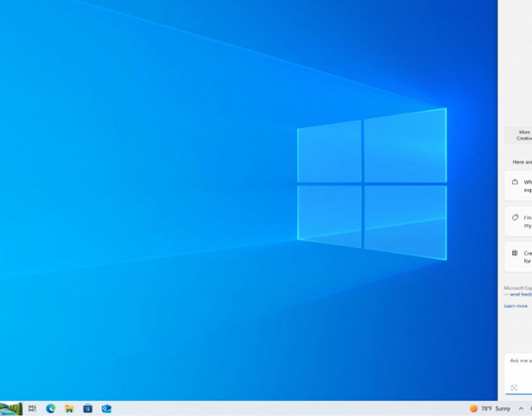This screenshot has width=532, height=416.
Task: Click the screenshot capture icon in Copilot
Action: click(514, 387)
